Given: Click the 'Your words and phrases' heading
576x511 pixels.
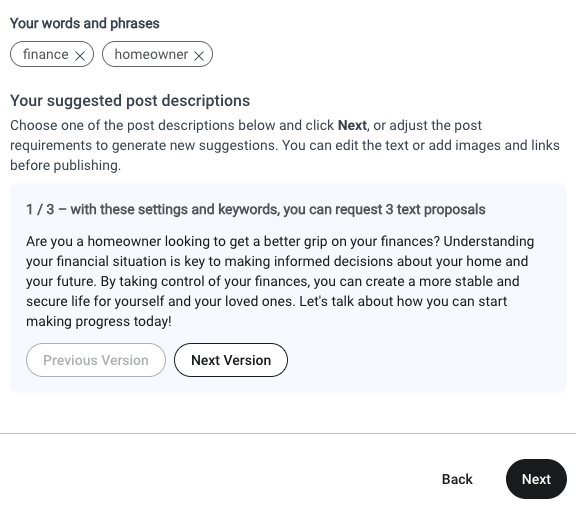Looking at the screenshot, I should [x=84, y=24].
